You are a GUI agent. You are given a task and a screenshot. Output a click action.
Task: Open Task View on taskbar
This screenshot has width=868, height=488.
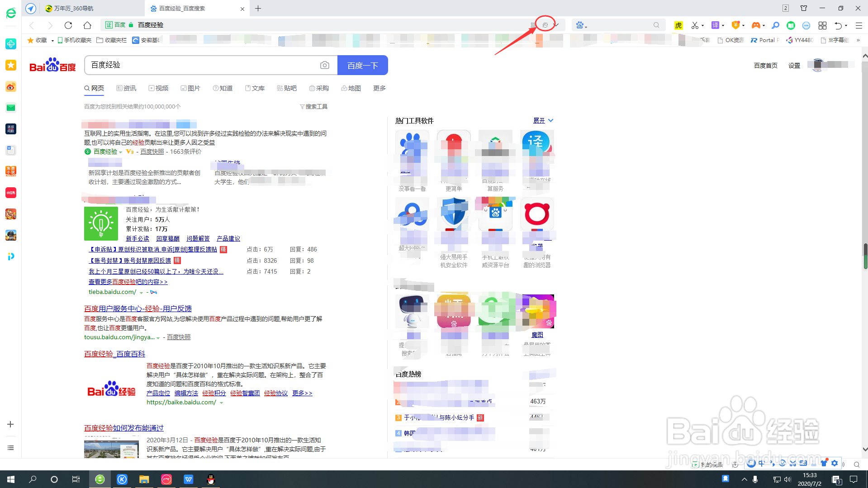point(76,479)
